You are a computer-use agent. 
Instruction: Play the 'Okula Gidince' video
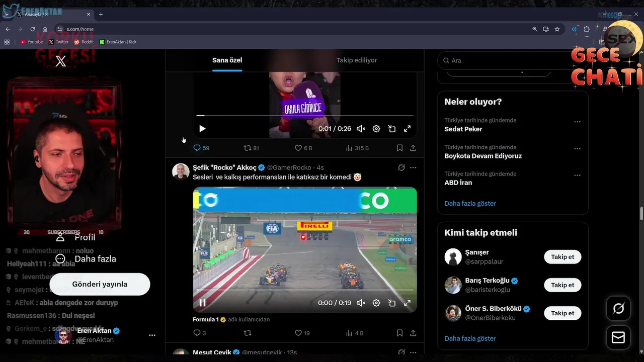coord(202,129)
